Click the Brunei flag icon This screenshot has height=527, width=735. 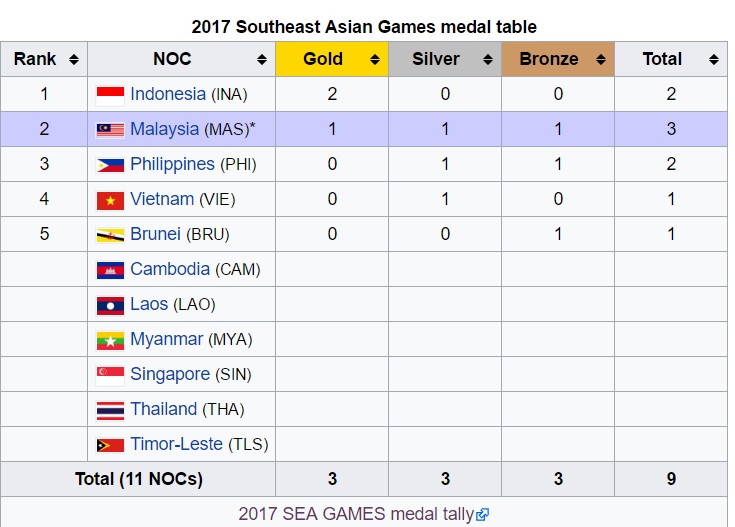click(x=110, y=235)
